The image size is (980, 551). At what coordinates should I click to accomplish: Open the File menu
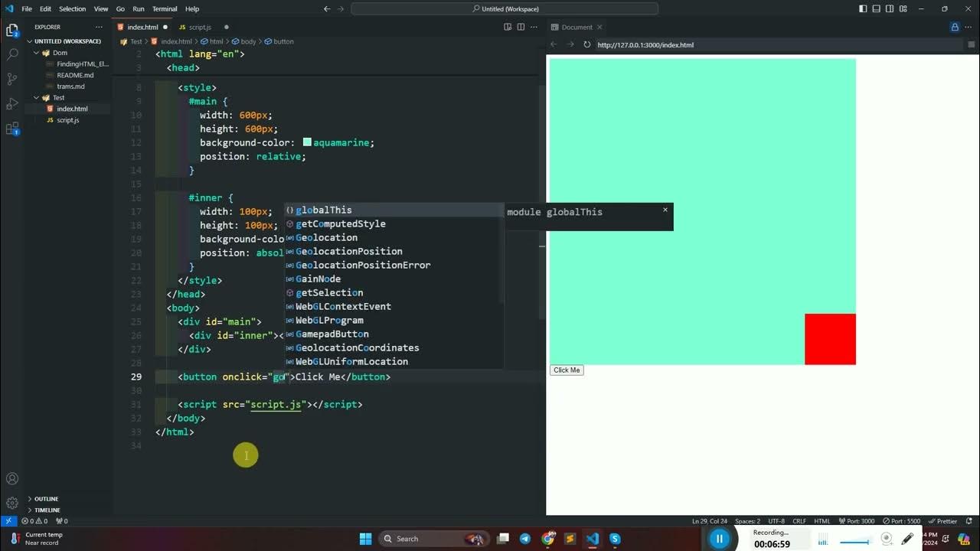(27, 8)
